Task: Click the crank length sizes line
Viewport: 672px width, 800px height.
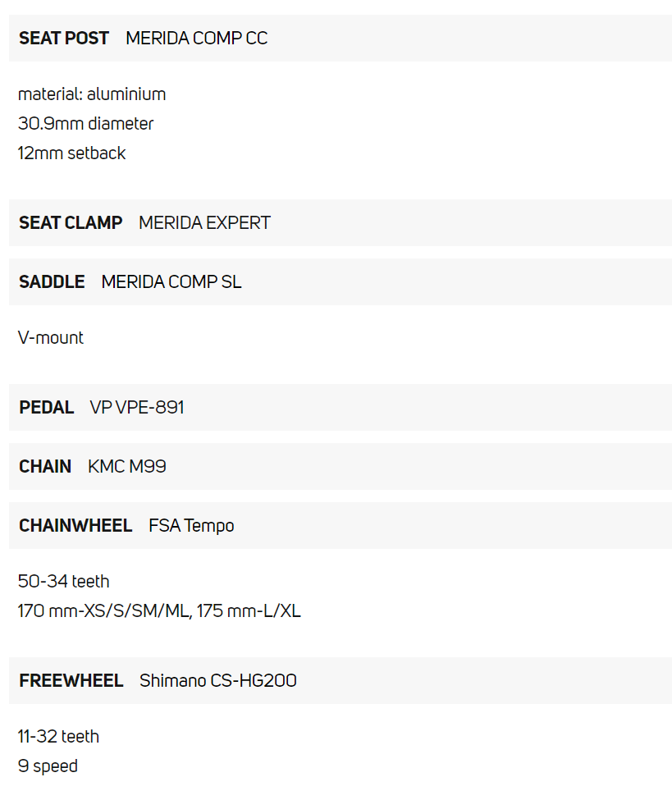Action: pyautogui.click(x=159, y=611)
